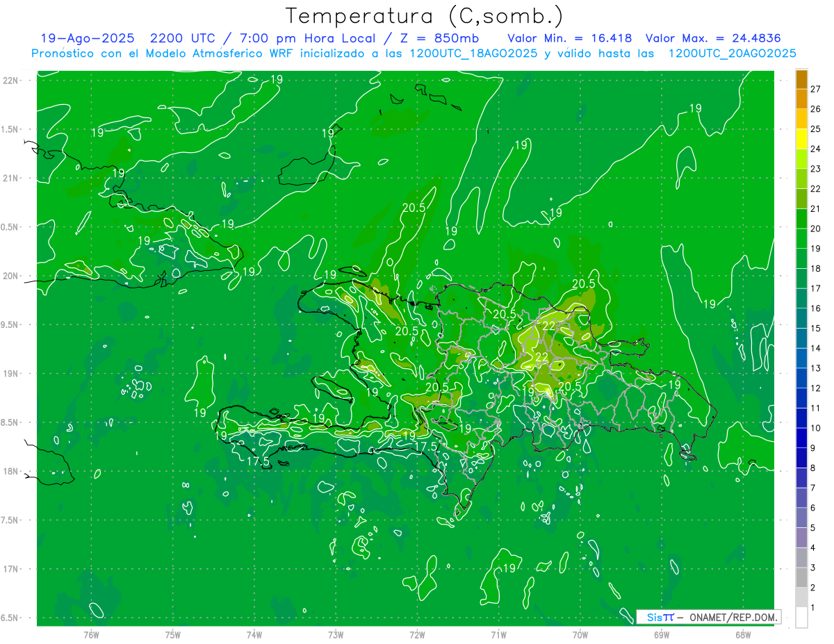
Task: Click the '76W' longitude label
Action: point(91,635)
